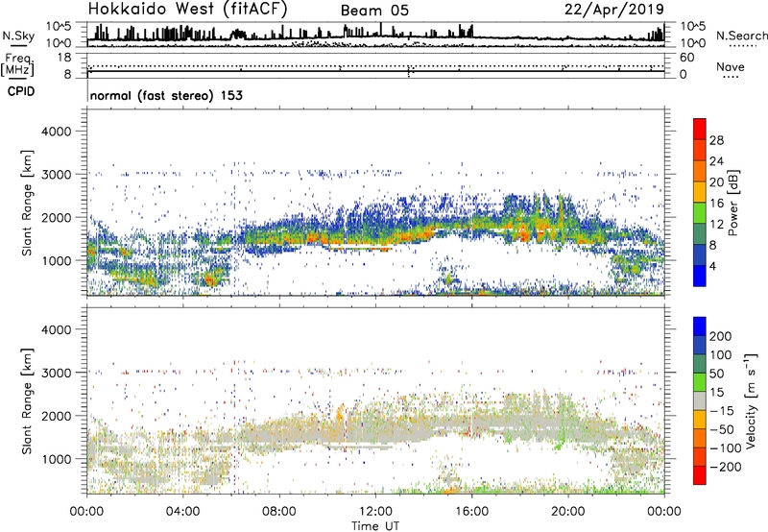
Task: Click the '4000' tick on power panel
Action: (56, 132)
